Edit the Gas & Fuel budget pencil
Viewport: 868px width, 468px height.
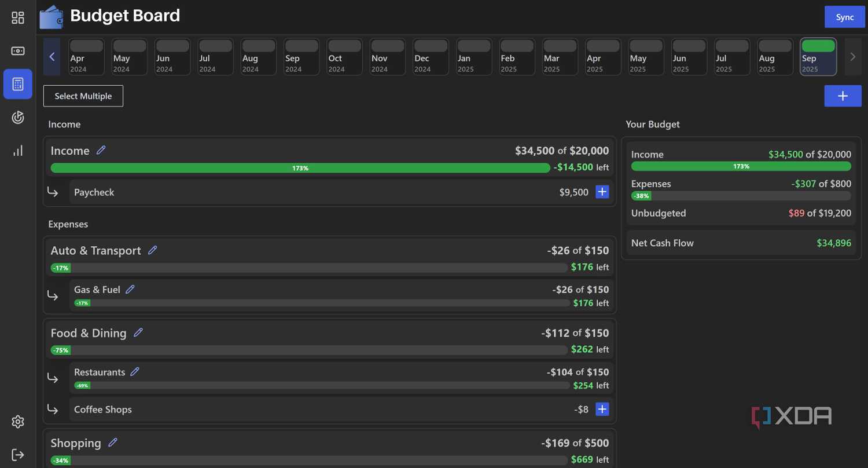coord(130,289)
